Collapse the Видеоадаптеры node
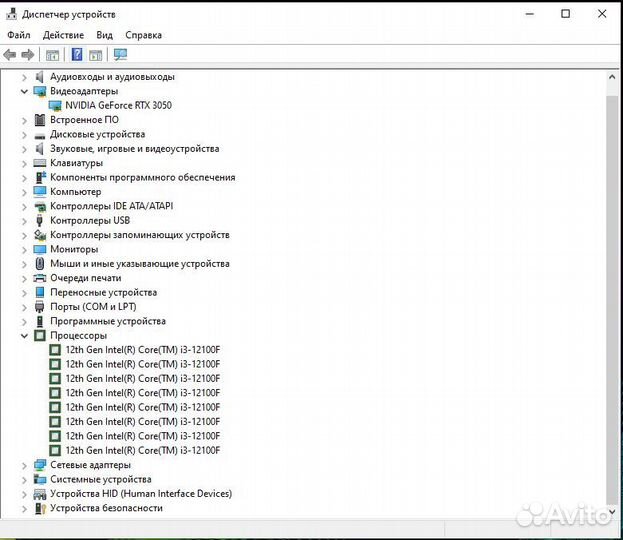Viewport: 623px width, 540px height. click(x=24, y=91)
